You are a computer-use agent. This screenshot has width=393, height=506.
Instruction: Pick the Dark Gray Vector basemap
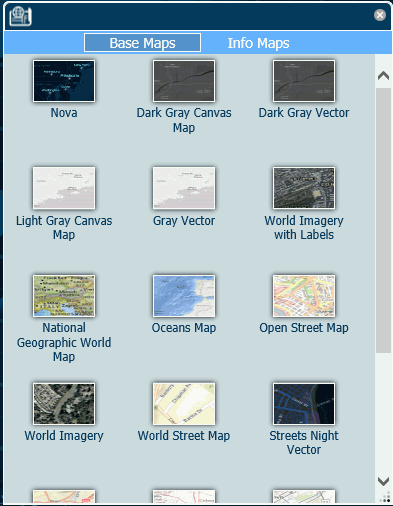coord(304,81)
